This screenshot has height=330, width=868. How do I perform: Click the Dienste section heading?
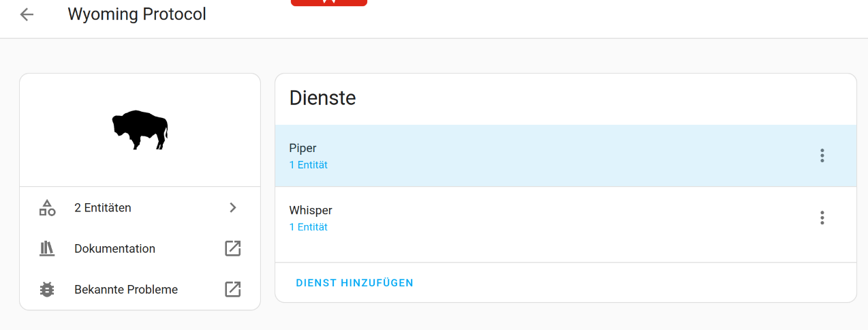[322, 98]
